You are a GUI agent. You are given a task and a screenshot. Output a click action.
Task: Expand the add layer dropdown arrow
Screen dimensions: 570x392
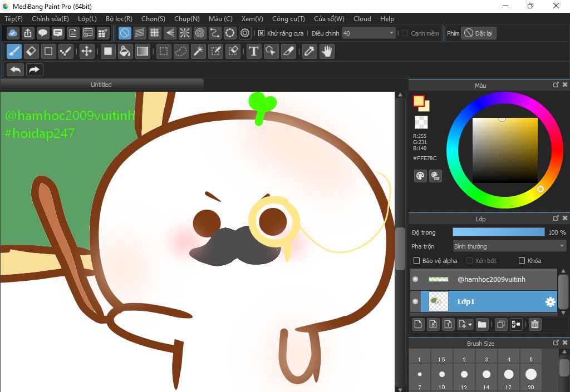point(470,325)
